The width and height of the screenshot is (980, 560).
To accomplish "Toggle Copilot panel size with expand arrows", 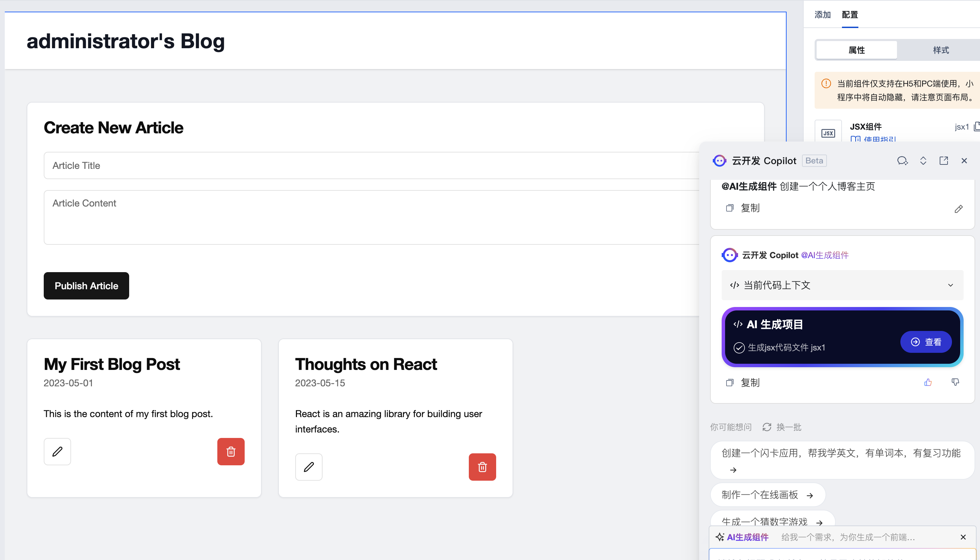I will click(923, 161).
